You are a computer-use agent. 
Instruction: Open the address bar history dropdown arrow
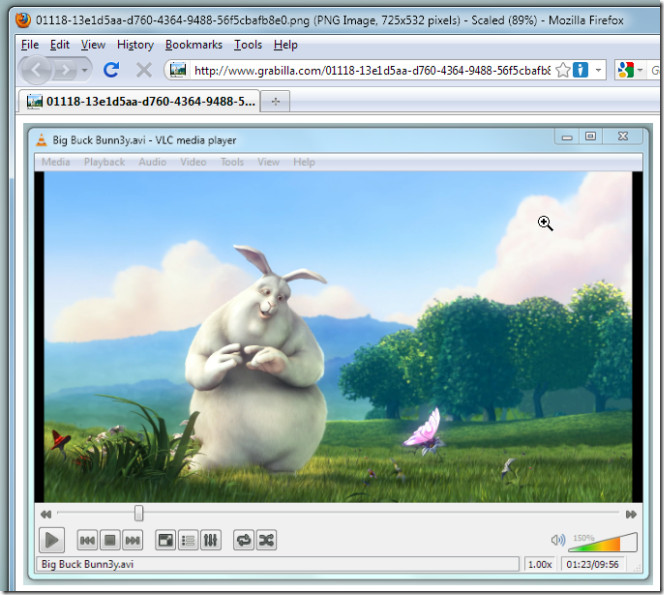click(598, 70)
